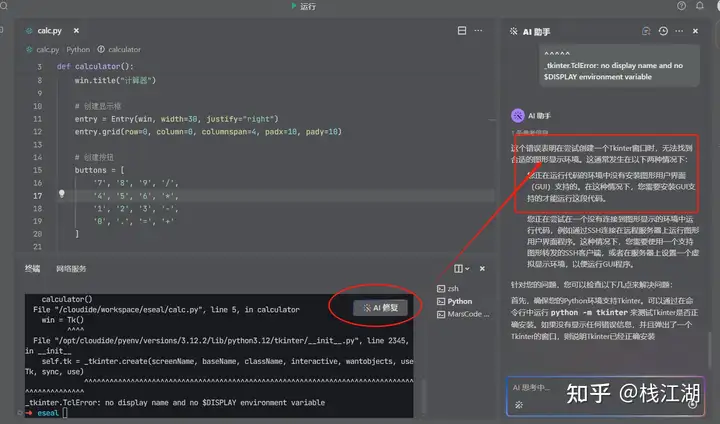Close the terminal panel
720x424 pixels.
482,269
